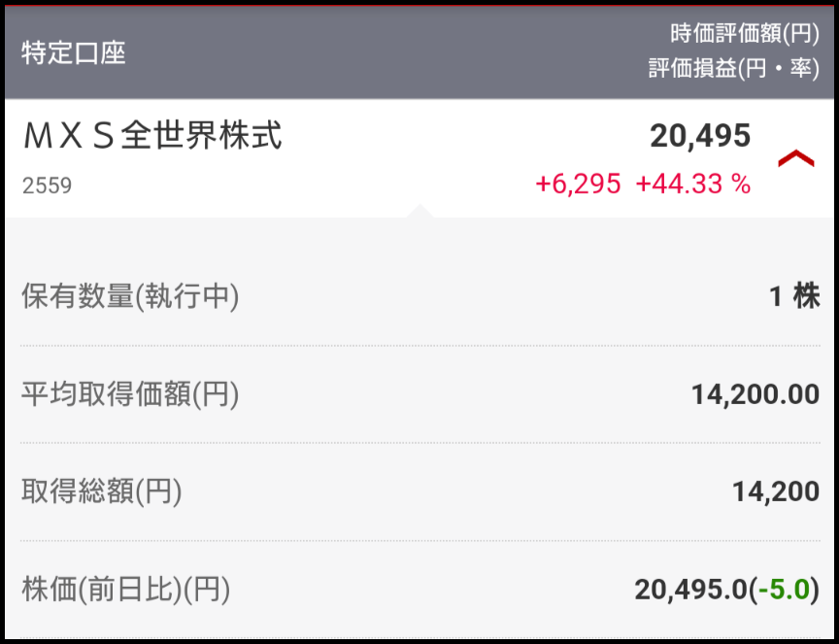Click the total acquisition value 14,200
839x644 pixels.
pyautogui.click(x=775, y=492)
